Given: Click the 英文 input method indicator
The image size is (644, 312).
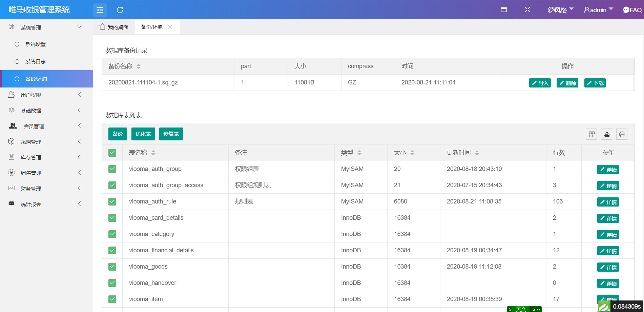Looking at the screenshot, I should tap(521, 309).
